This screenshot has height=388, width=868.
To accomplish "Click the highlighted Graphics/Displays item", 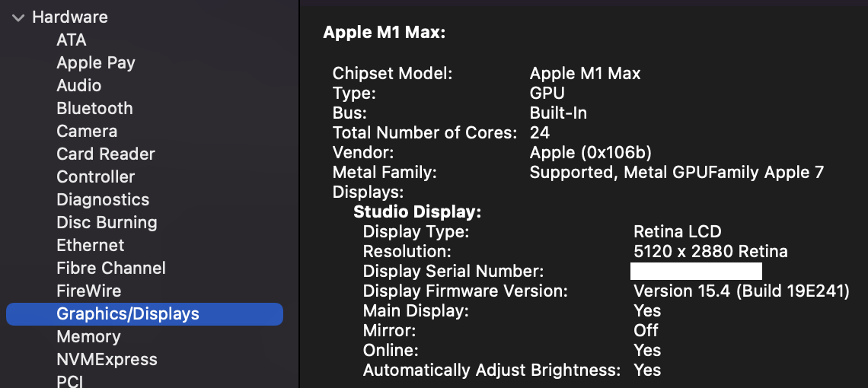I will 128,314.
